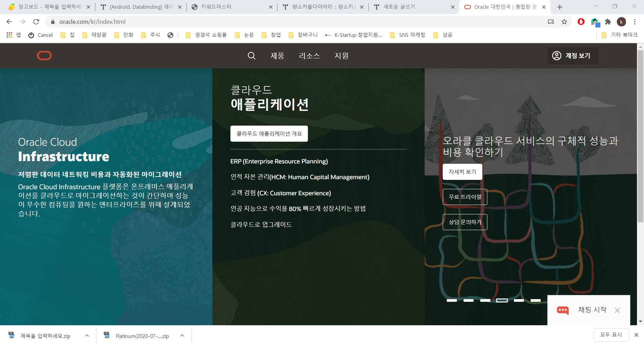Open the 기타 북마크 folder
The width and height of the screenshot is (644, 345).
click(620, 35)
